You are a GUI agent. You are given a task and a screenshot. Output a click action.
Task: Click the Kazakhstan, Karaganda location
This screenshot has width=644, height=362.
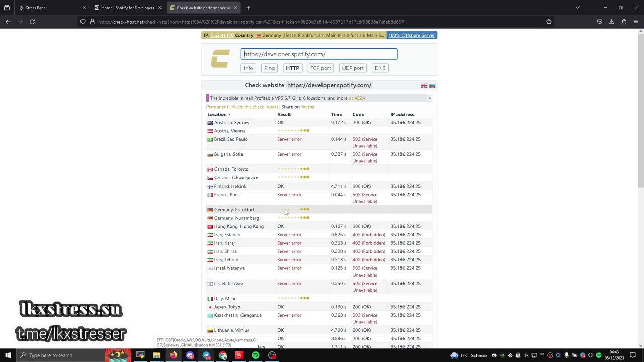click(237, 315)
